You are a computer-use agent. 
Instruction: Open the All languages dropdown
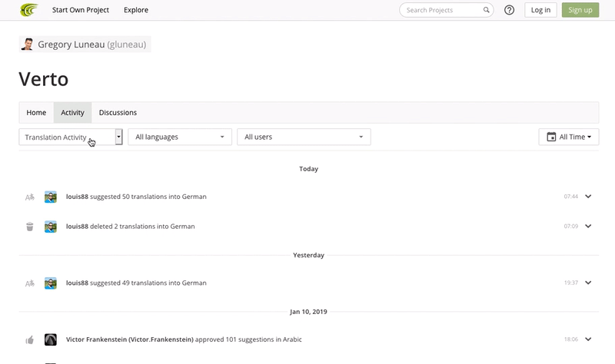180,137
